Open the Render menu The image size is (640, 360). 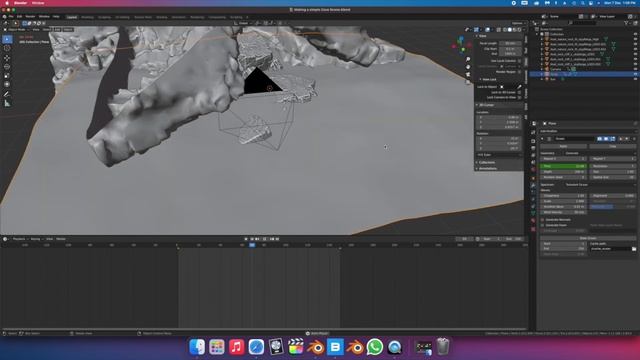click(30, 17)
